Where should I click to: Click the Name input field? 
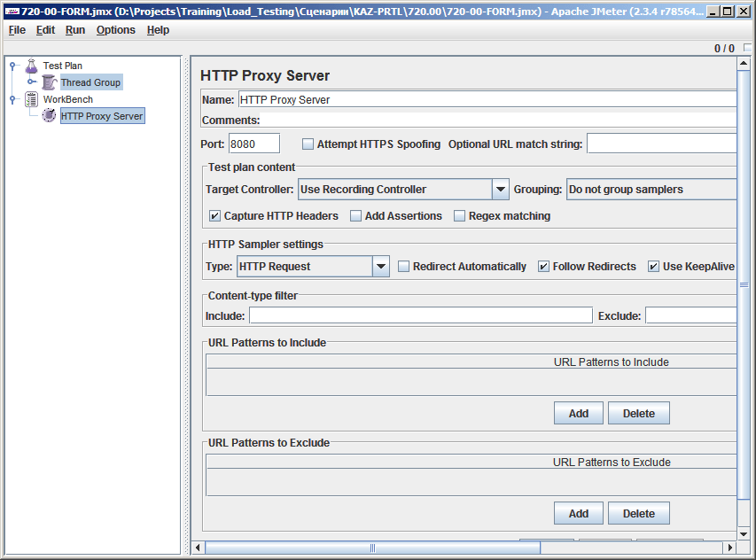(x=487, y=100)
